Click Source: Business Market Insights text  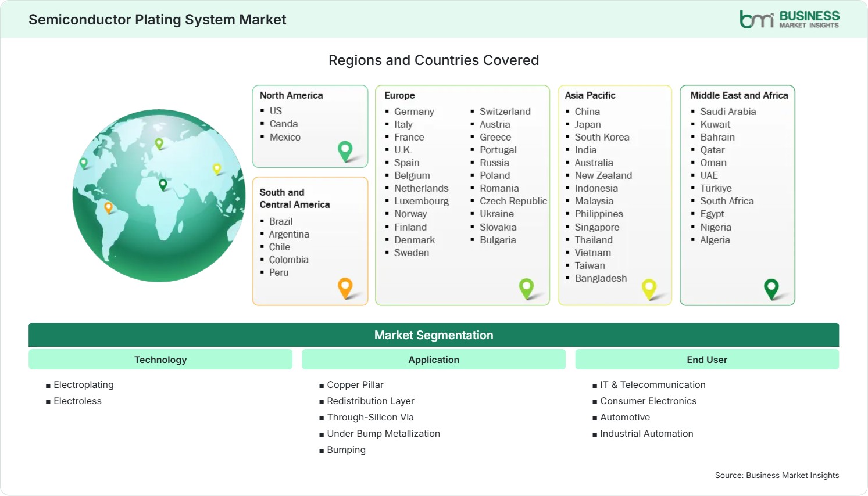pyautogui.click(x=777, y=475)
